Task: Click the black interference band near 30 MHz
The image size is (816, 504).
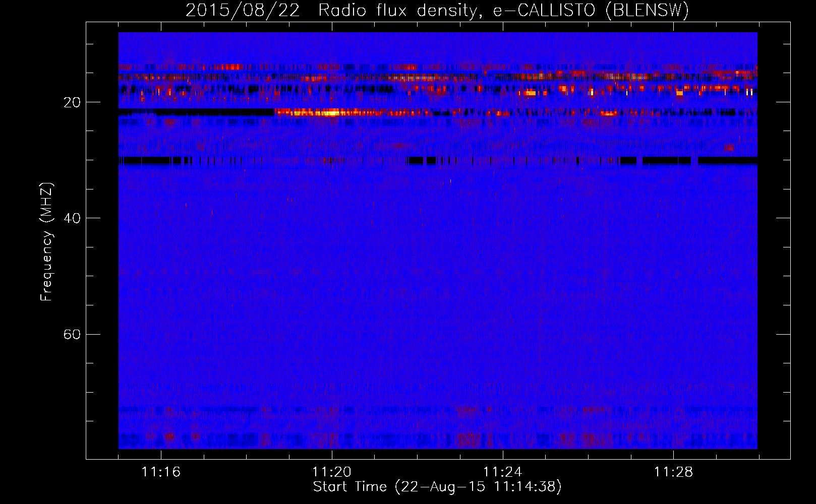Action: [438, 161]
